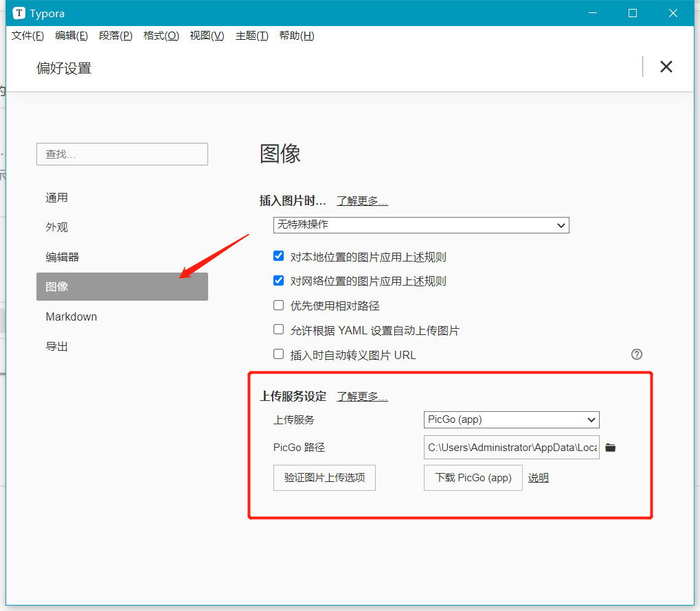Click 验证图片上传选项 button
Viewport: 700px width, 611px height.
click(324, 478)
